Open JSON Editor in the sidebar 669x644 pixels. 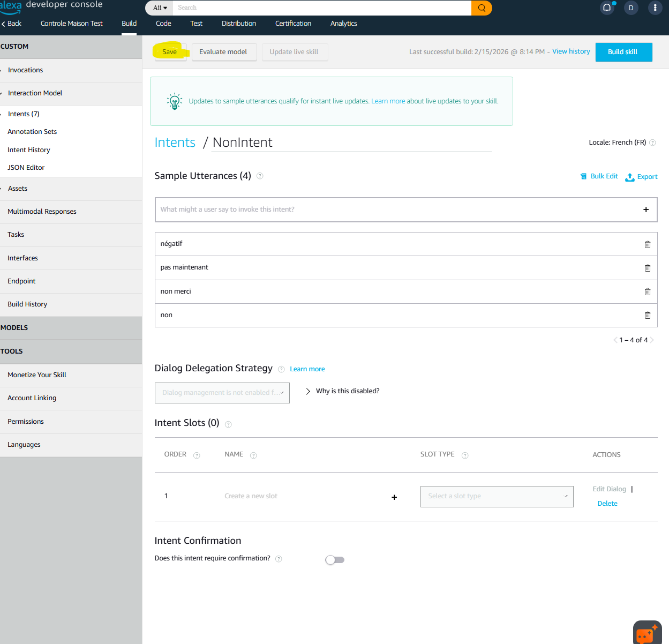(x=26, y=168)
